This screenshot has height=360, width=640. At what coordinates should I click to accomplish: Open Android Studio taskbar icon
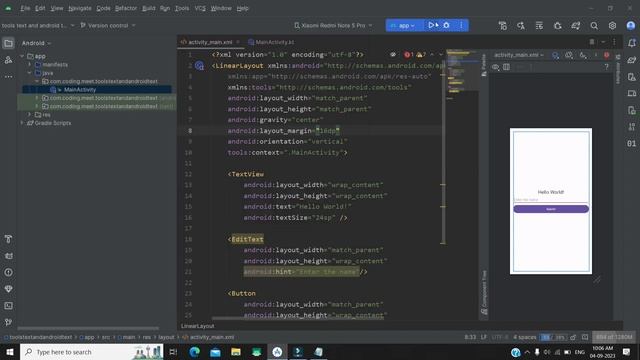coord(277,352)
